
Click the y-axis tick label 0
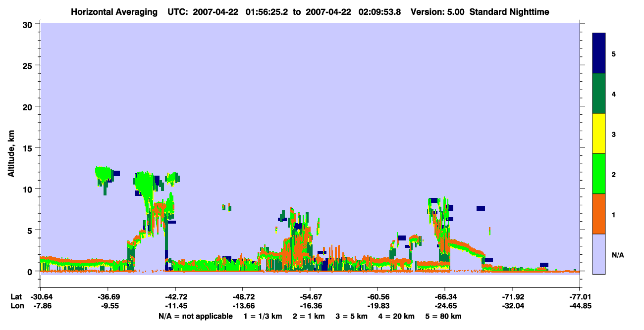click(31, 272)
